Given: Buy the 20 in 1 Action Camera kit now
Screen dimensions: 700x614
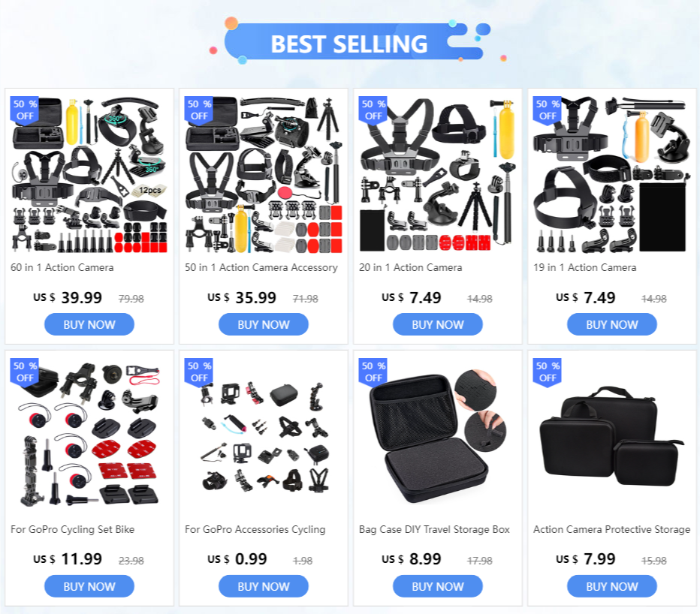Looking at the screenshot, I should (438, 324).
